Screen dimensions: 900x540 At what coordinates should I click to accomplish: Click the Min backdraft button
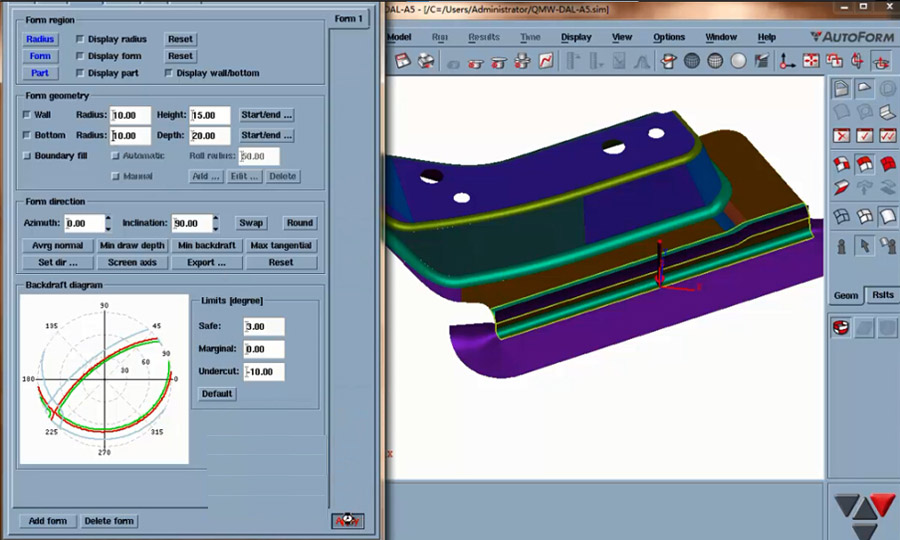pos(207,245)
